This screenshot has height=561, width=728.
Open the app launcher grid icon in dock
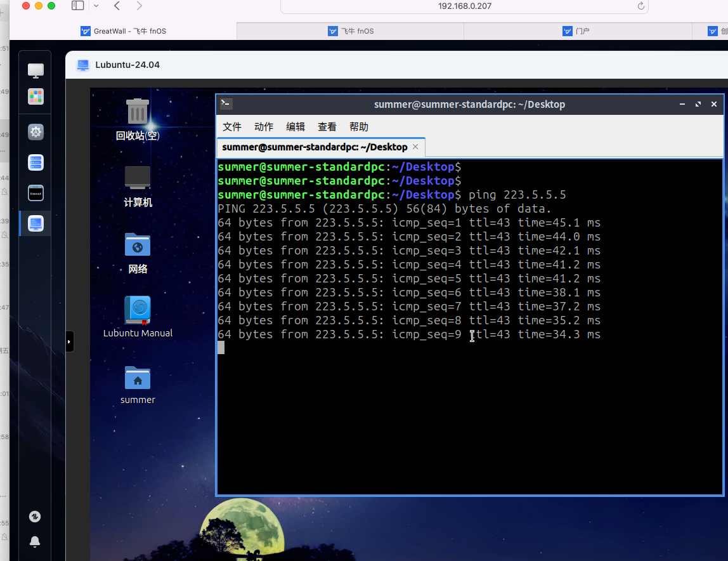[x=36, y=96]
